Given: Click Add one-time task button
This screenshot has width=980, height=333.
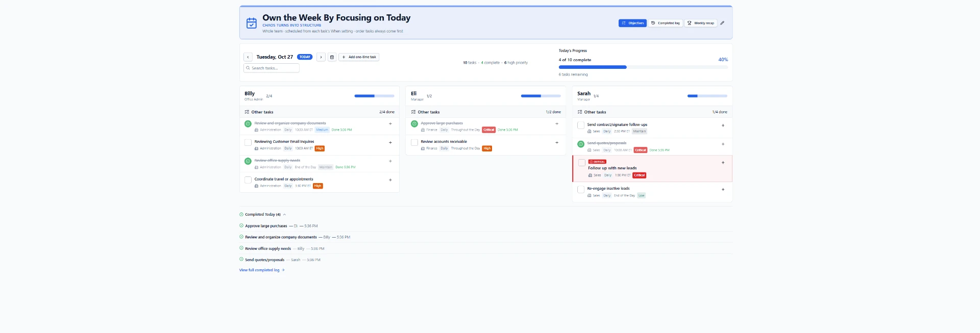Looking at the screenshot, I should click(x=359, y=57).
